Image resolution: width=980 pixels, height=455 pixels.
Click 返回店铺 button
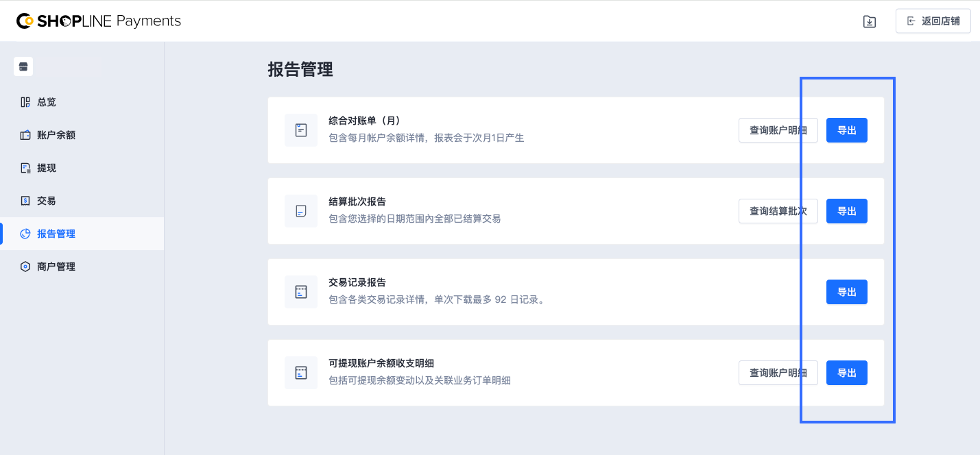pos(933,21)
